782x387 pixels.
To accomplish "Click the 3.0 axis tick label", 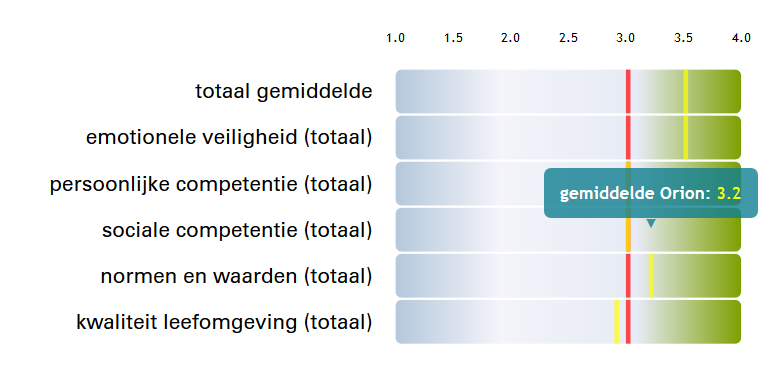I will coord(625,38).
